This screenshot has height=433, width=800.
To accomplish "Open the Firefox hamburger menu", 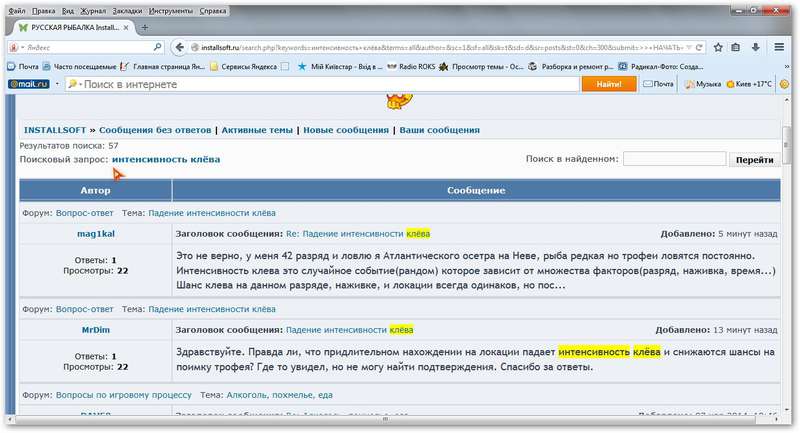I will [779, 47].
